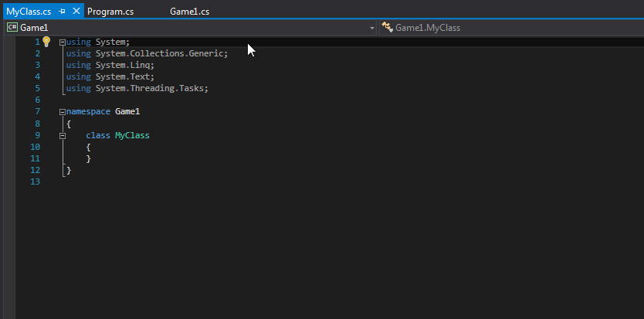Click the class keyword on line 9

(x=98, y=135)
